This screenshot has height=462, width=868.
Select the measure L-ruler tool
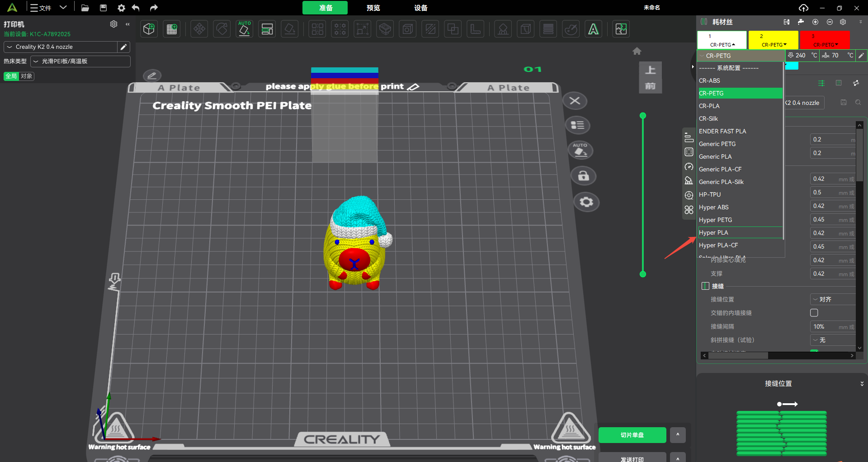pos(475,29)
